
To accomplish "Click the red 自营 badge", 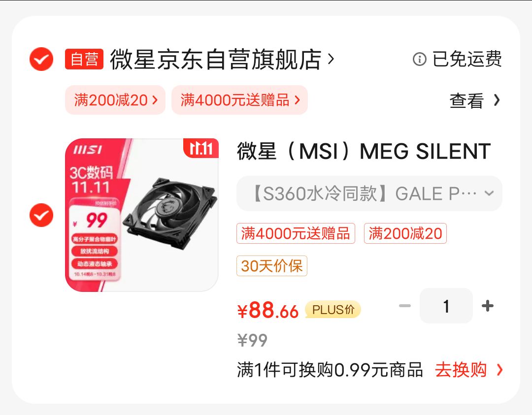I will 84,60.
